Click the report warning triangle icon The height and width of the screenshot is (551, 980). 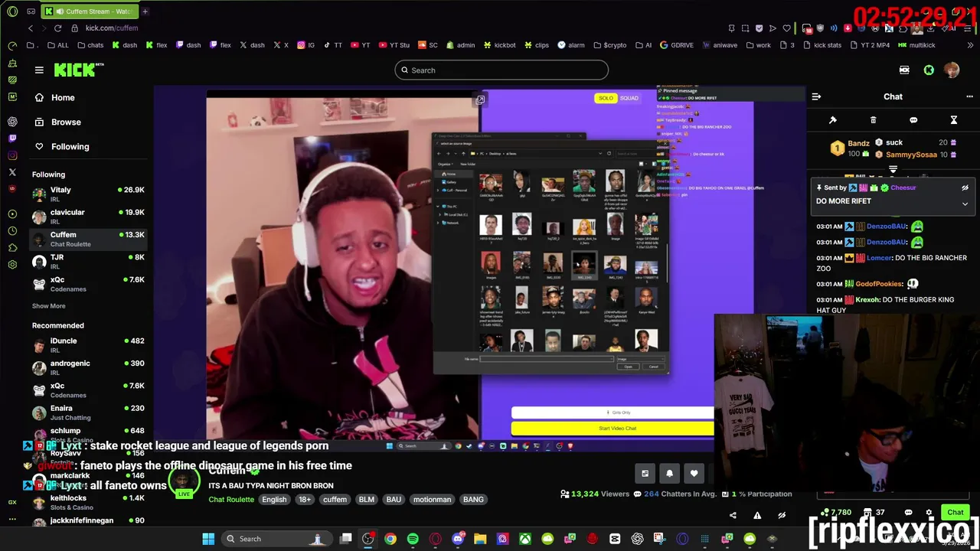tap(757, 516)
